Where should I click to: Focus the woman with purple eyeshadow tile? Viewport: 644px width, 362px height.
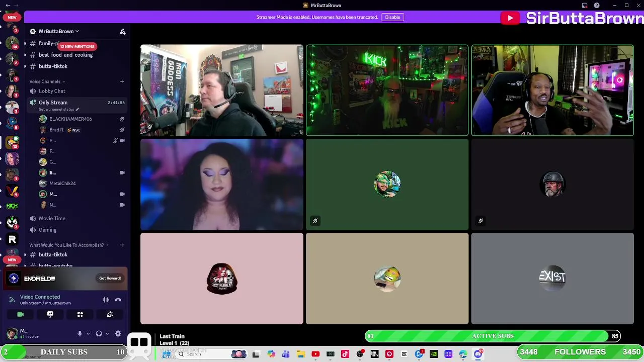click(222, 185)
